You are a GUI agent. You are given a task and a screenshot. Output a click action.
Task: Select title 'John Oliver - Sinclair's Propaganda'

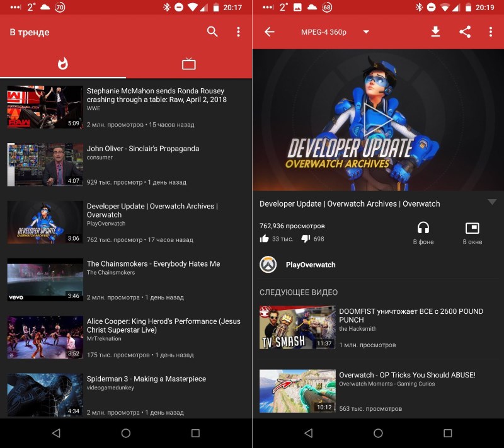(x=143, y=149)
